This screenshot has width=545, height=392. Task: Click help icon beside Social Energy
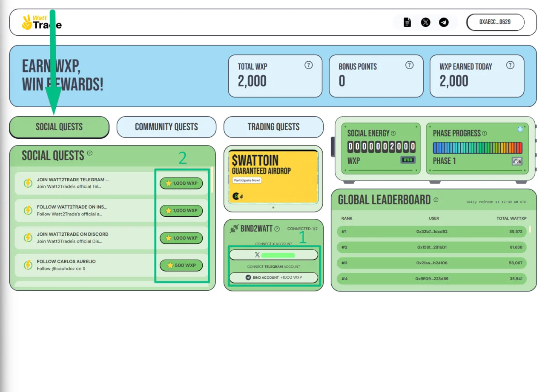tap(393, 133)
